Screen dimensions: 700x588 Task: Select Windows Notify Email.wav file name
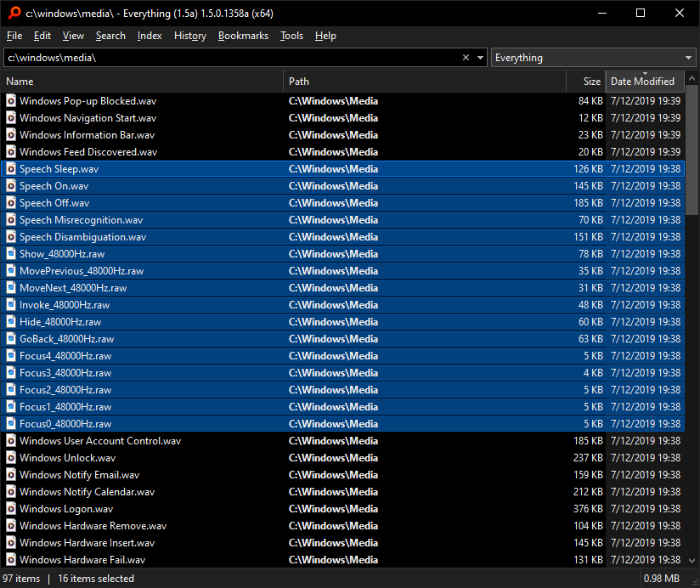(x=80, y=475)
